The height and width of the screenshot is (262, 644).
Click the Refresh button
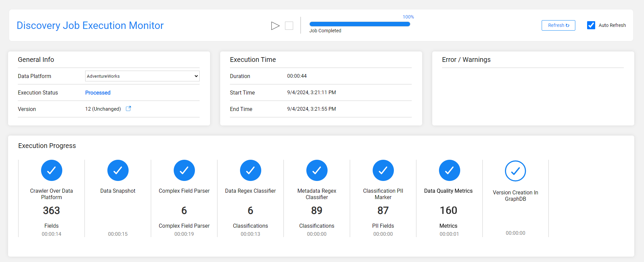[x=558, y=25]
